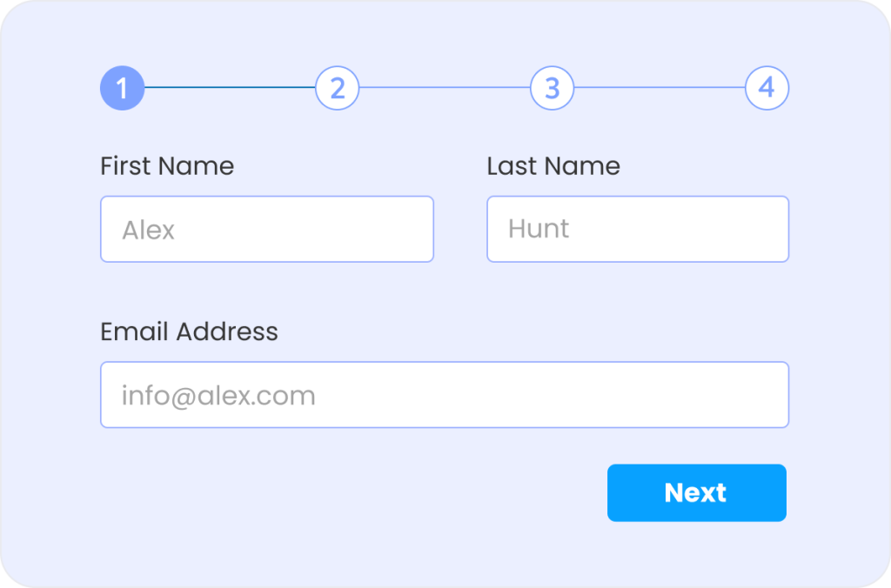Click the empty right side of the First Name field
The width and height of the screenshot is (891, 588).
tap(341, 229)
